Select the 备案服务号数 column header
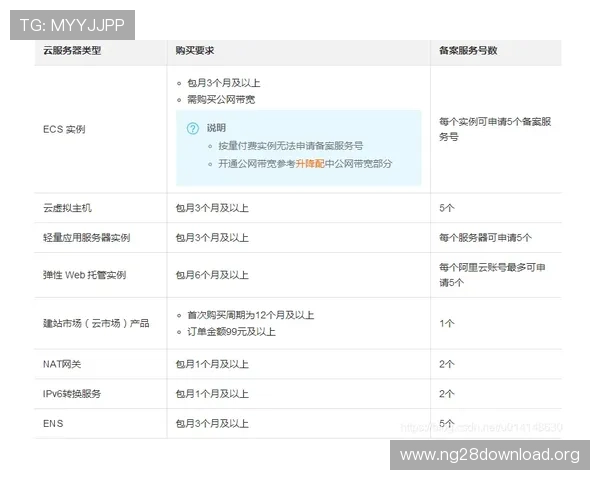The image size is (600, 480). click(x=468, y=51)
